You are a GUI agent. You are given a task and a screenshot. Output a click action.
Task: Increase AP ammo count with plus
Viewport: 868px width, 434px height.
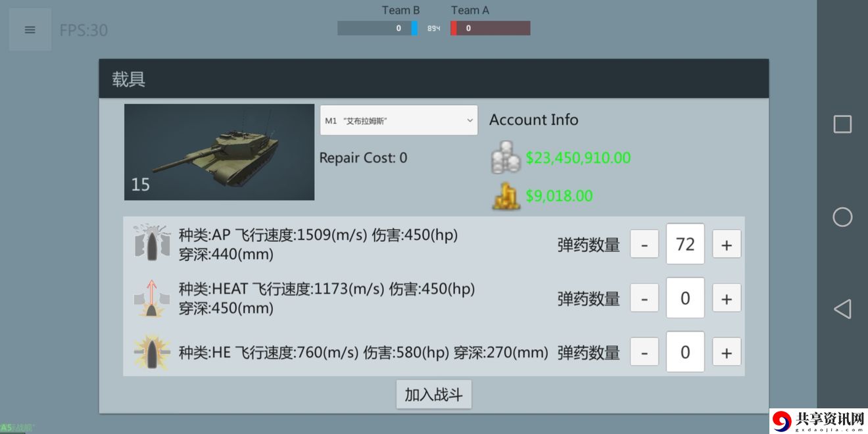click(x=727, y=244)
